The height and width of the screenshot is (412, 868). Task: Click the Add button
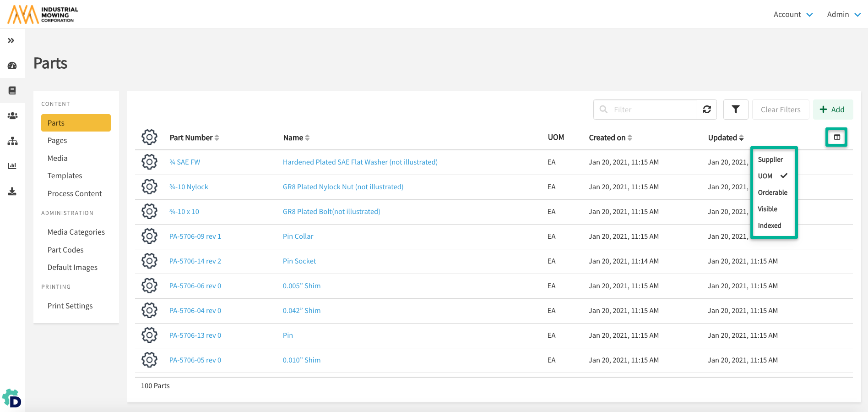(x=832, y=110)
